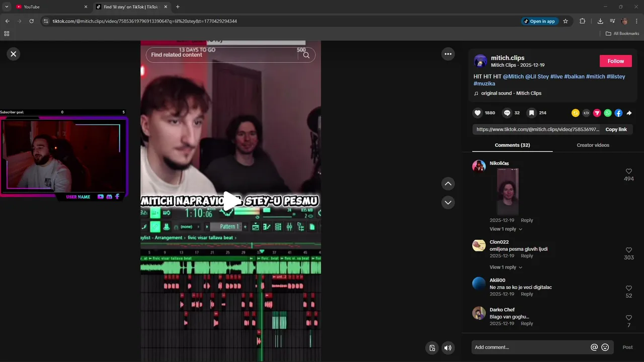The image size is (644, 362).
Task: Open the #muzika hashtag
Action: [x=484, y=83]
